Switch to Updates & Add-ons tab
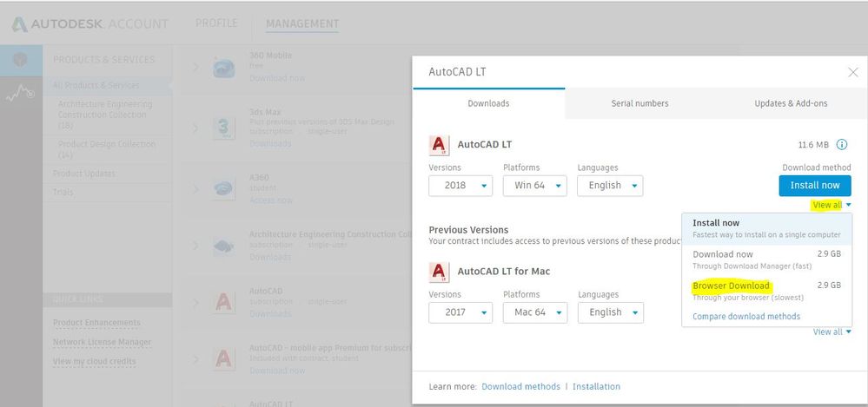This screenshot has height=407, width=868. tap(791, 103)
